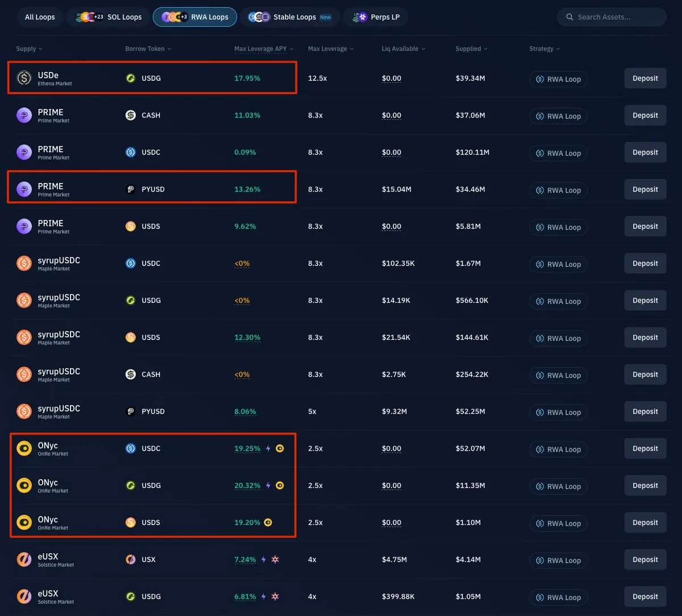Click the $15.04M liquidity available value
The image size is (682, 616).
[x=397, y=189]
